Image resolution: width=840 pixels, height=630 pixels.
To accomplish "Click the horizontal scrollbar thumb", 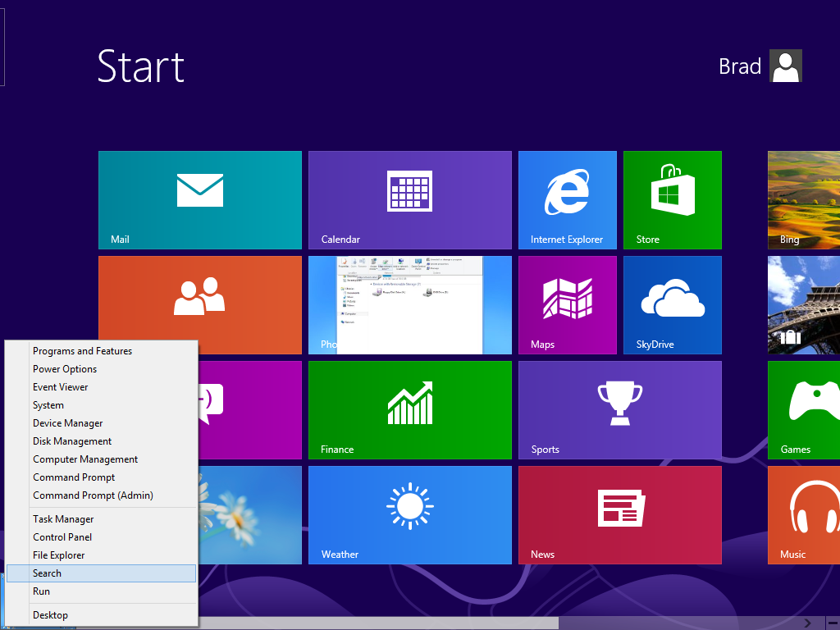I will pos(378,623).
